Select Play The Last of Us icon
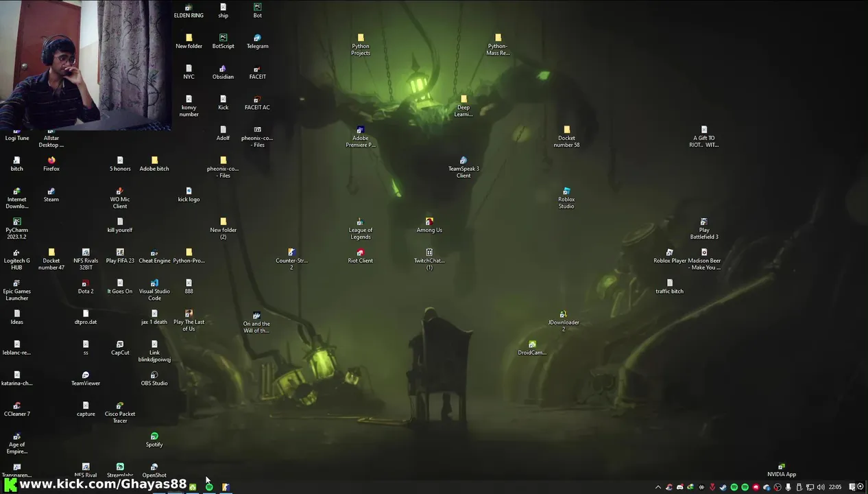The width and height of the screenshot is (868, 494). click(x=189, y=320)
